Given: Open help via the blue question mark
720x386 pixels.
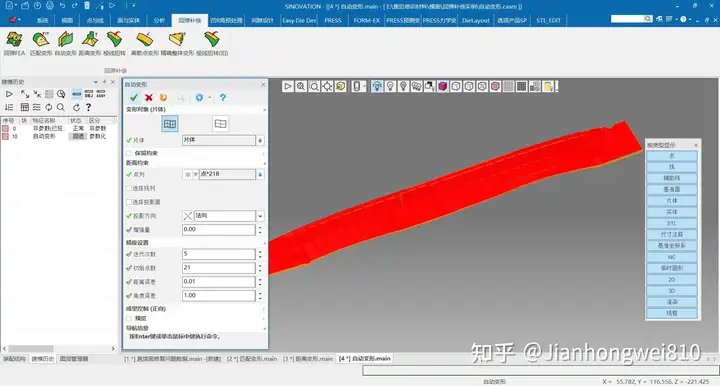Looking at the screenshot, I should [223, 97].
